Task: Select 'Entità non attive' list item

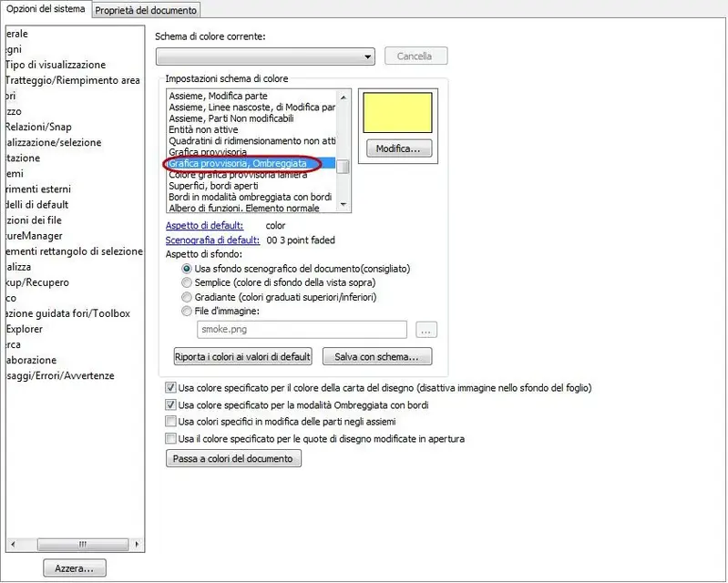Action: (x=251, y=129)
